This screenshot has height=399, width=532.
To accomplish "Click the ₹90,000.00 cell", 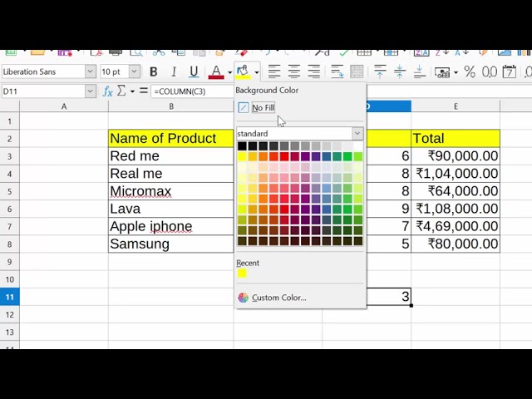I will (456, 156).
